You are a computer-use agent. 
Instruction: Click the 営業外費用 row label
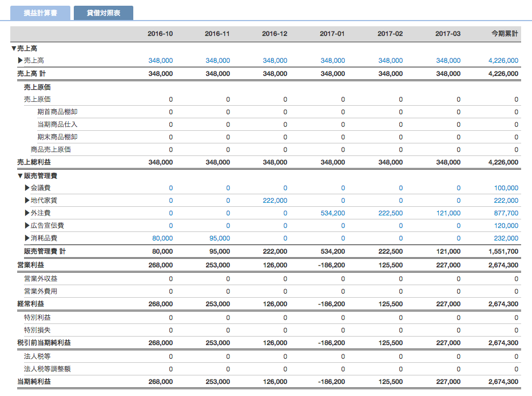click(41, 291)
